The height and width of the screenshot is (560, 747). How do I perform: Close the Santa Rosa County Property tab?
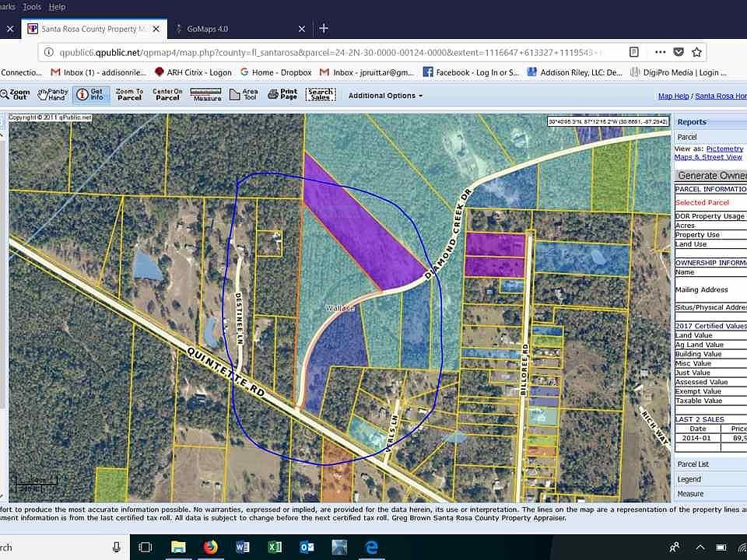tap(156, 29)
